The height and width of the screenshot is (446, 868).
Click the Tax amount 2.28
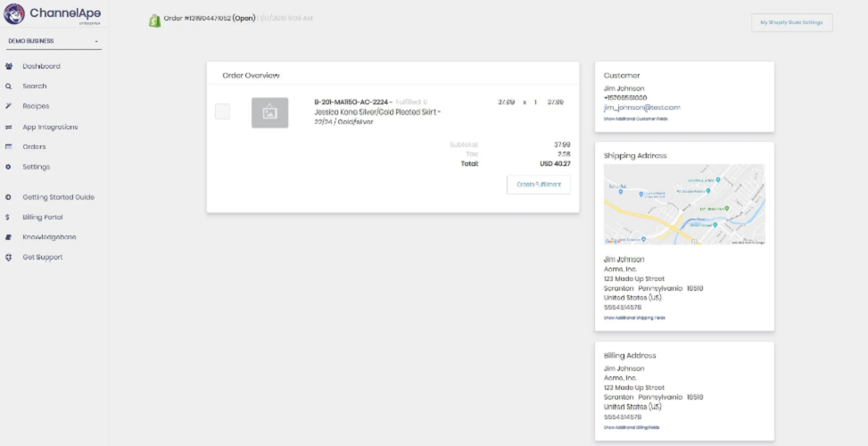pos(564,154)
